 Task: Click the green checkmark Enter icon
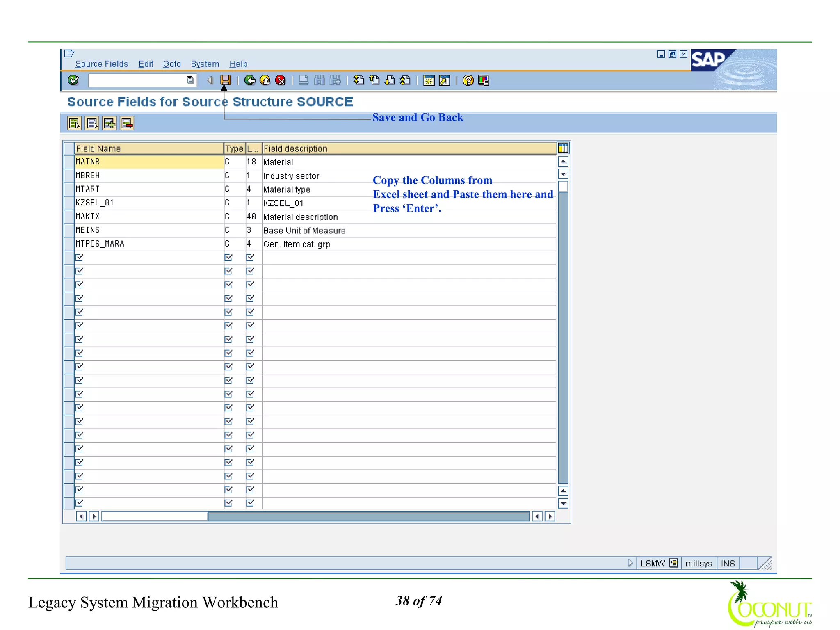73,80
